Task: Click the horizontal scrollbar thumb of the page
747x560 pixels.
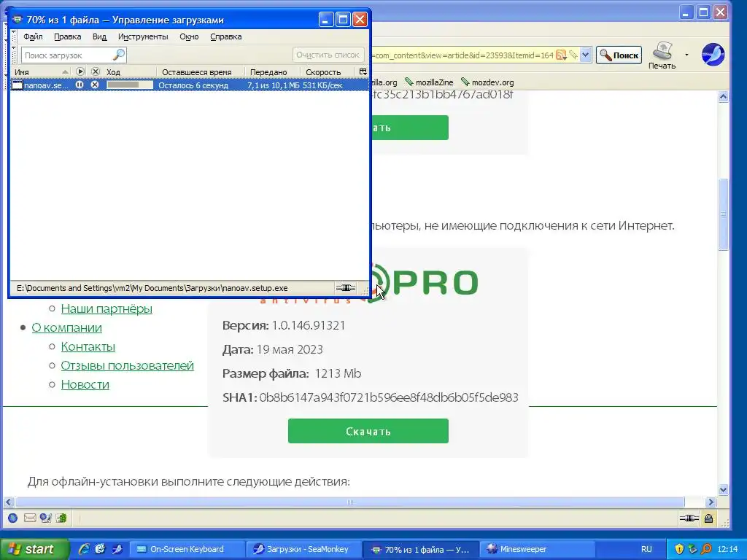Action: [349, 502]
